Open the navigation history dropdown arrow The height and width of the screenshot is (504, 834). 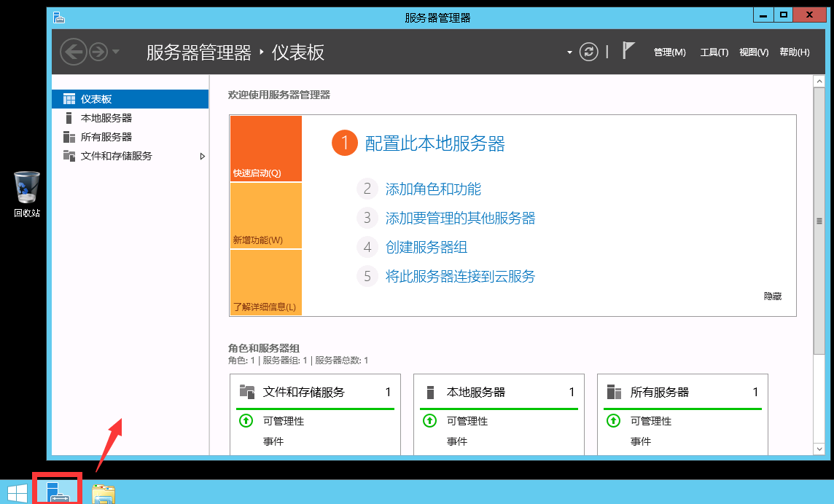click(115, 52)
